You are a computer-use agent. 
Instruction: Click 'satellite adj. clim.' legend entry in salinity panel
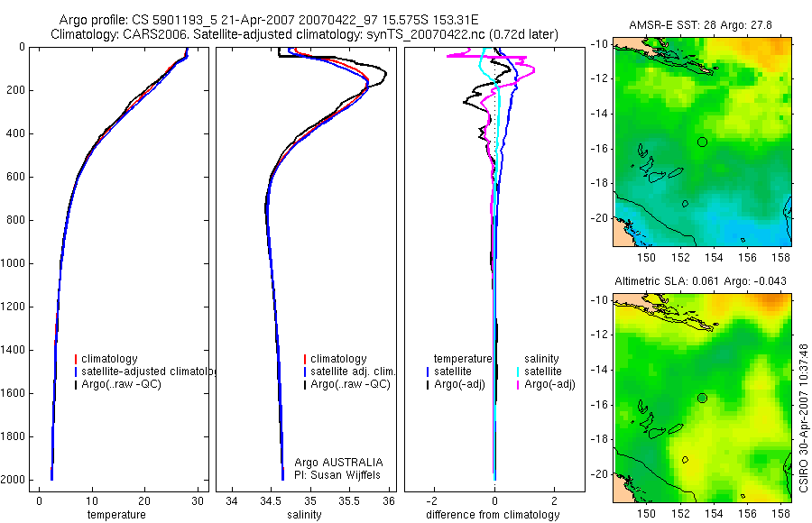(353, 372)
